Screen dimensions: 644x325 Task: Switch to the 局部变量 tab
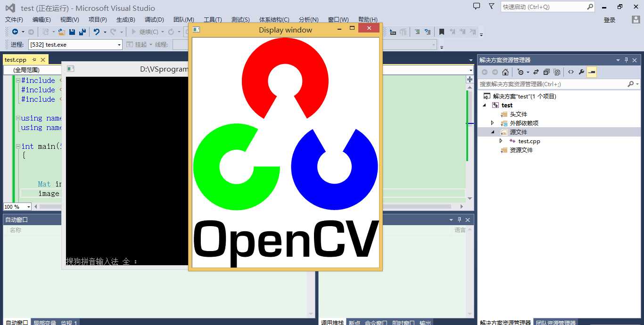(x=45, y=322)
